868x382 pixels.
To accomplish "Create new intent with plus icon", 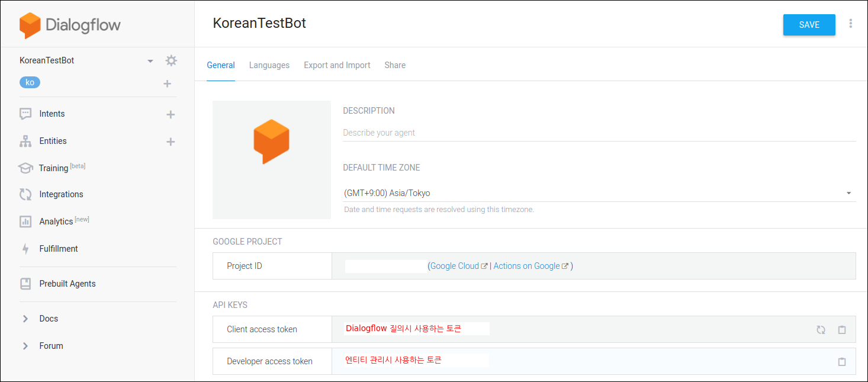I will tap(171, 114).
